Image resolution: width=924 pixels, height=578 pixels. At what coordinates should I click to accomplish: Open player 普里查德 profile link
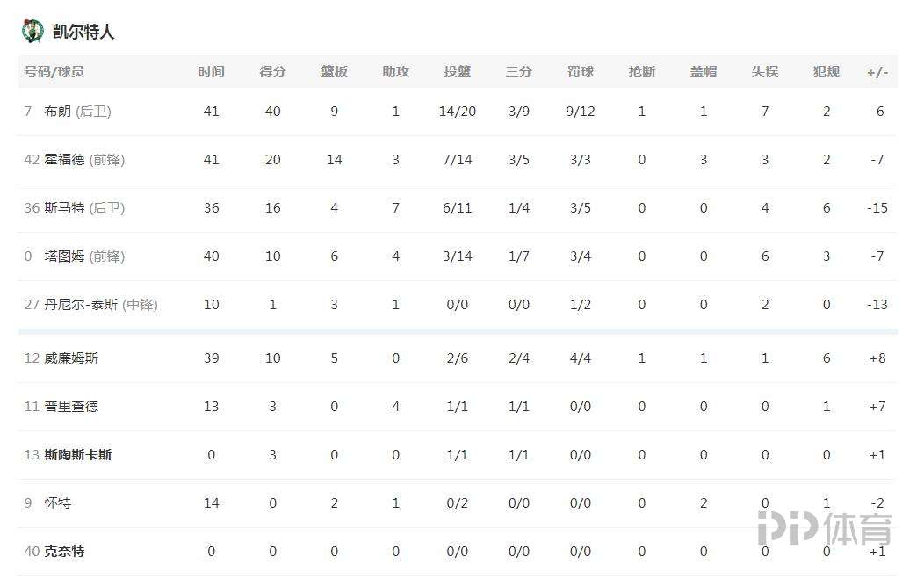pyautogui.click(x=71, y=407)
